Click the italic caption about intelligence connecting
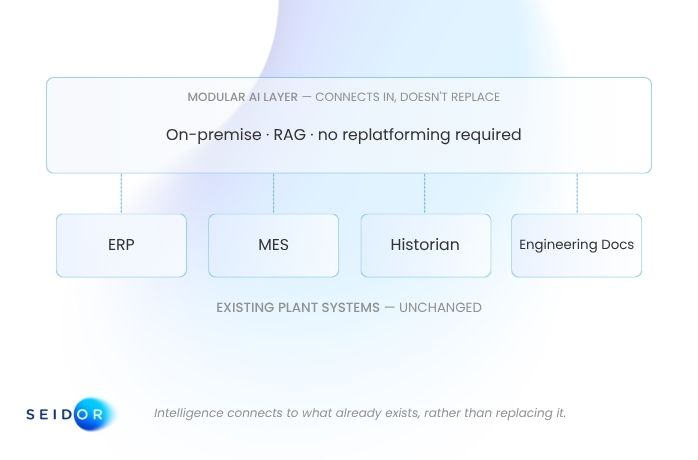This screenshot has height=460, width=698. coord(360,413)
